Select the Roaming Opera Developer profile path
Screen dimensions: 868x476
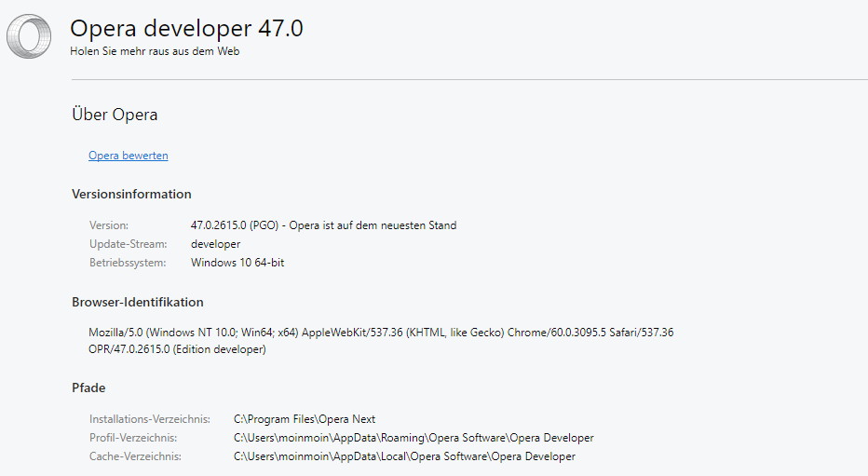[414, 438]
